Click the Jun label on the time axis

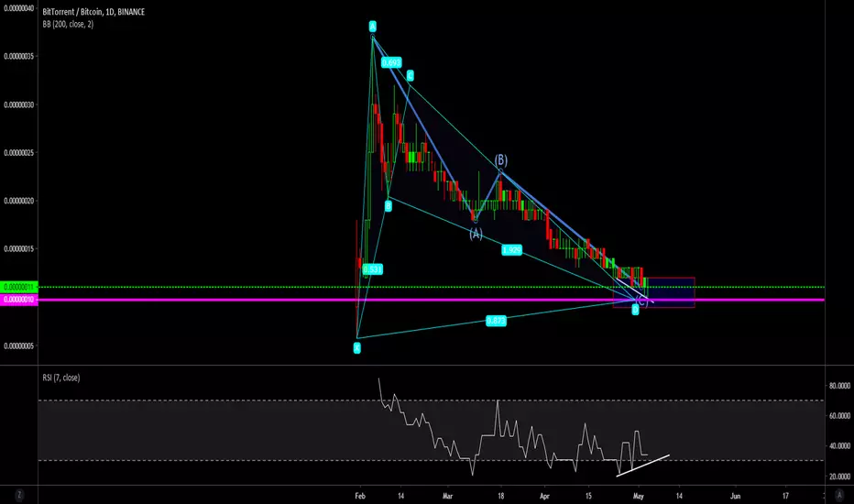coord(735,496)
